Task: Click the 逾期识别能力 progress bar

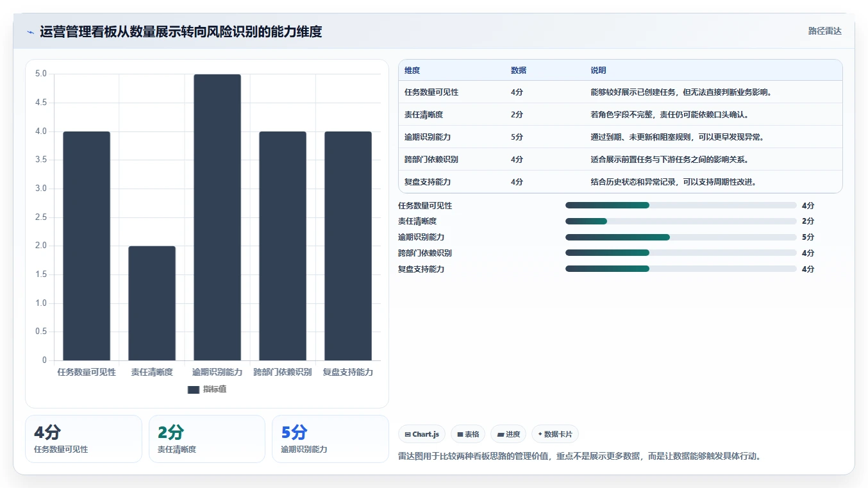Action: coord(681,237)
